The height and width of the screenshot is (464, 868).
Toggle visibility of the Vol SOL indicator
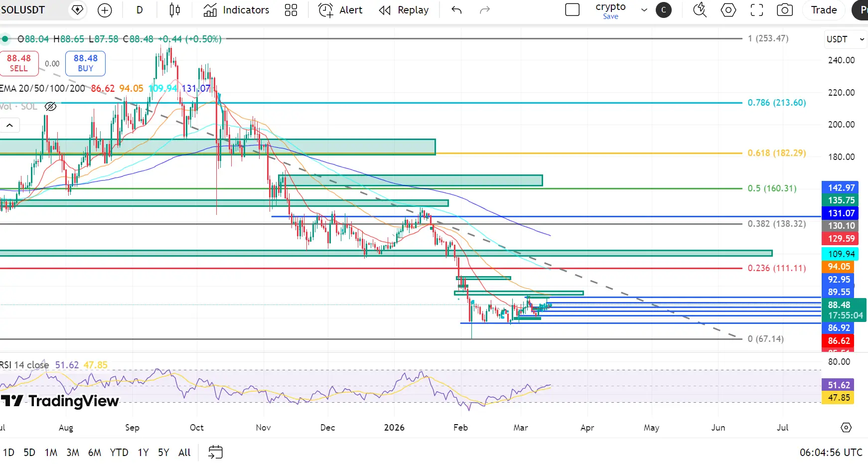pos(50,107)
